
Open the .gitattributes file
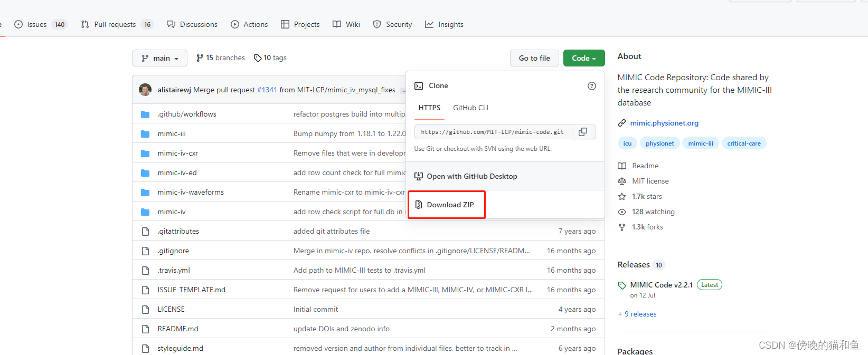tap(178, 231)
